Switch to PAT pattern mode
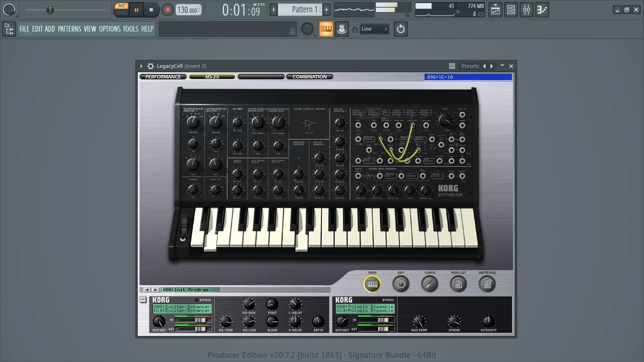The image size is (644, 362). pyautogui.click(x=122, y=6)
